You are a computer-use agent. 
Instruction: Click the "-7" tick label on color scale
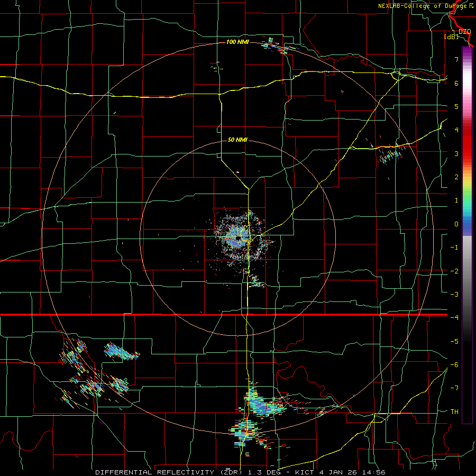(x=454, y=388)
